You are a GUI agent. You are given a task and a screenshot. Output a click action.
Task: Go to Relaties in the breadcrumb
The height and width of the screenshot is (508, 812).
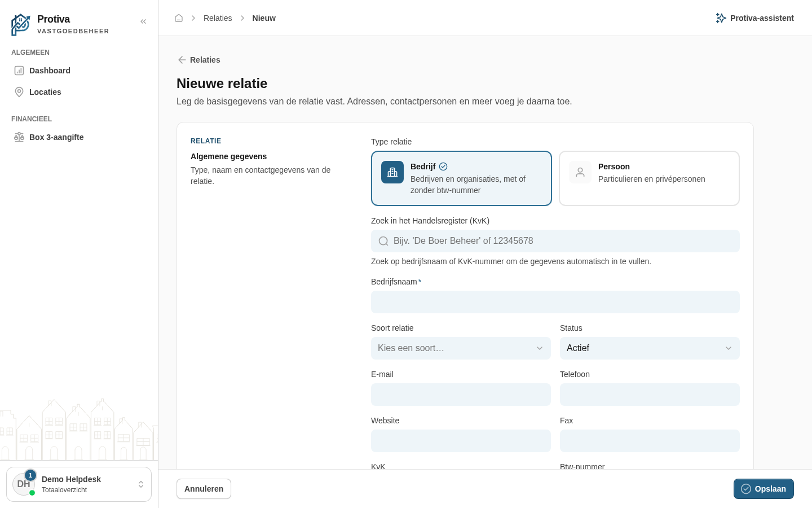[x=218, y=18]
